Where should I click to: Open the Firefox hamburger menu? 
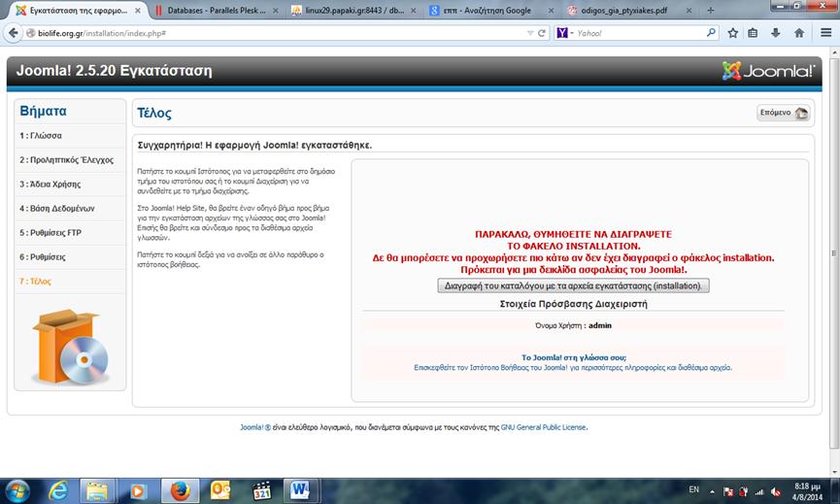point(826,33)
